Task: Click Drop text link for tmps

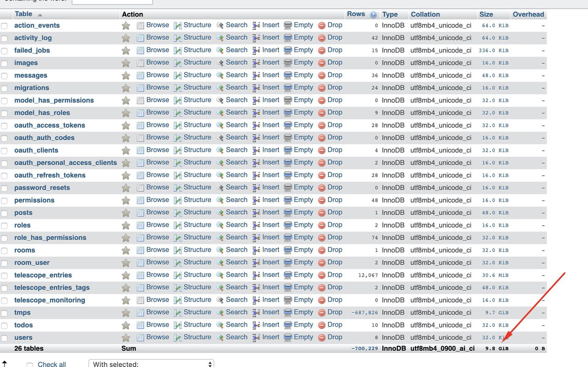Action: point(335,312)
